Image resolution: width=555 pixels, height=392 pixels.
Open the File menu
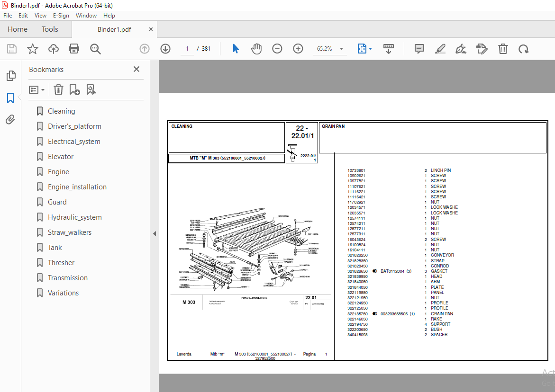(8, 16)
